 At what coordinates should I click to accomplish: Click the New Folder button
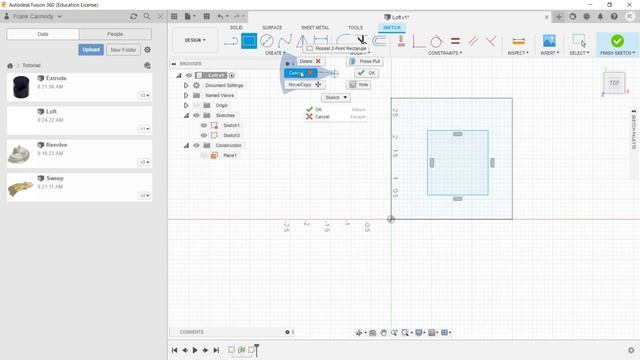[123, 50]
